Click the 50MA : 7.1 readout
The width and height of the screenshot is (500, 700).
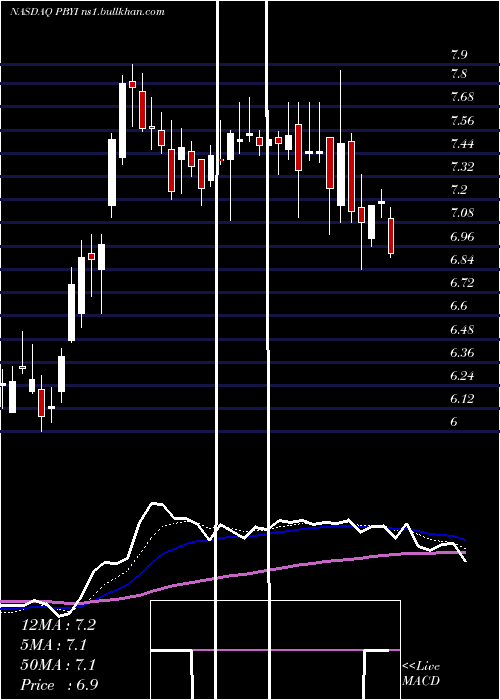click(58, 665)
